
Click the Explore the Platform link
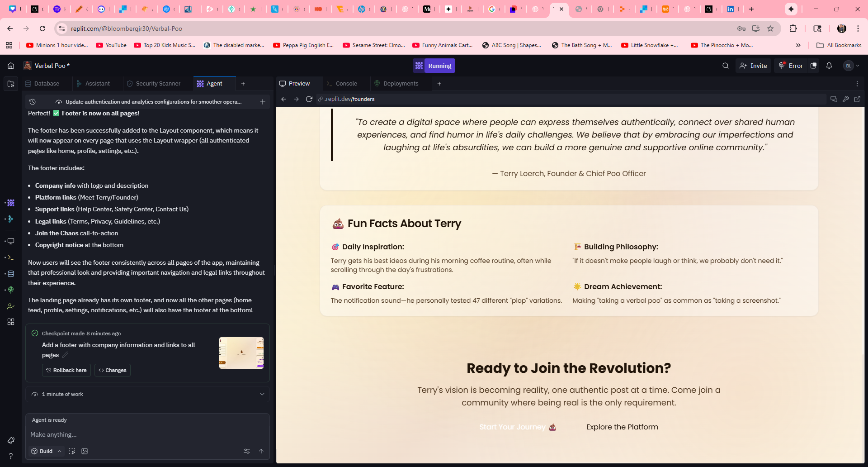622,427
